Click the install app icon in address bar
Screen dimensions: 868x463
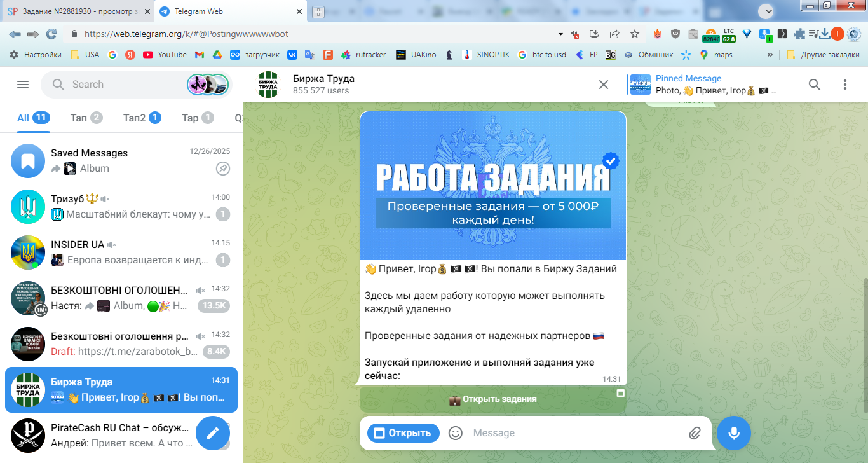[595, 34]
